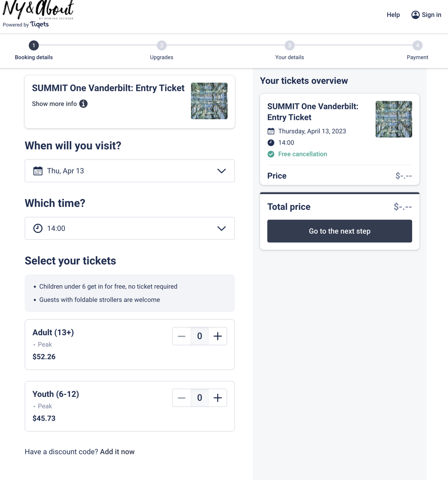Decrease Adult (13+) ticket count with minus

[x=182, y=336]
